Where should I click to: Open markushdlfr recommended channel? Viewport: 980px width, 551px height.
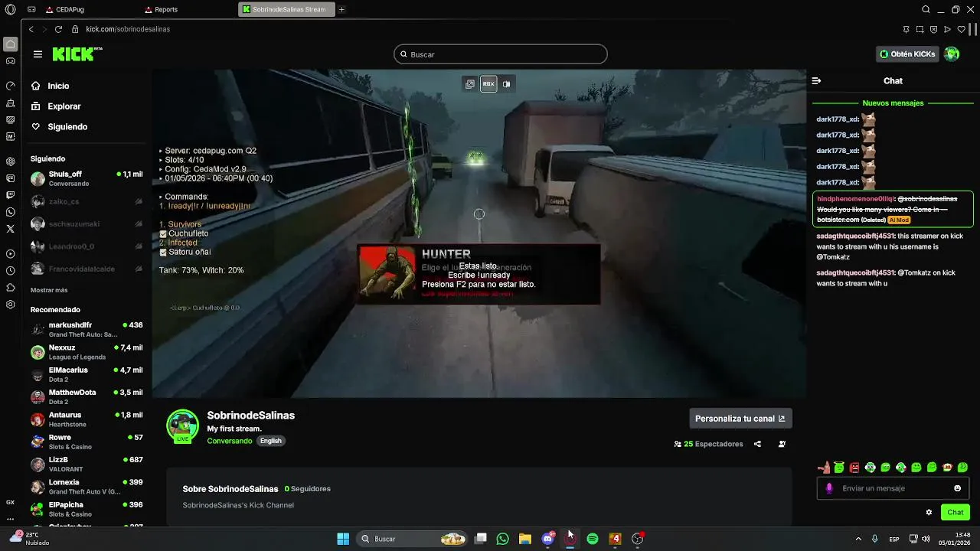[x=87, y=330]
